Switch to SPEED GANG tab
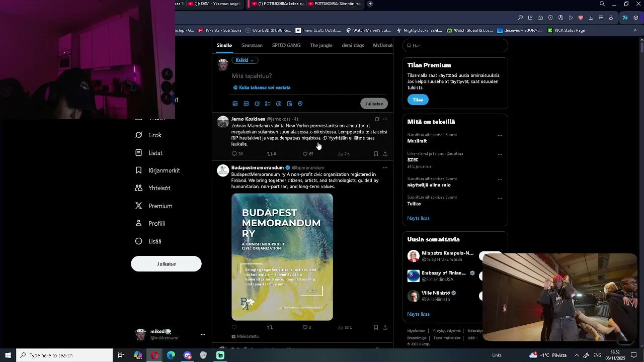The height and width of the screenshot is (362, 644). (x=286, y=45)
